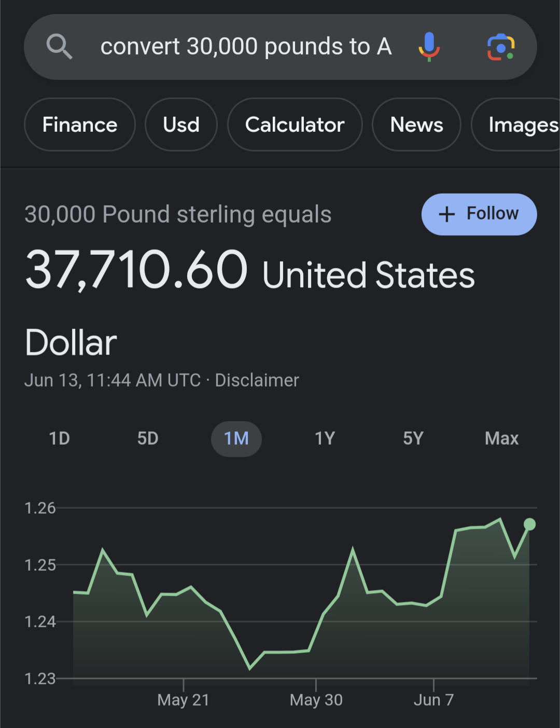Edit the convert 30,000 pounds query
Screen dimensions: 560x728
246,47
